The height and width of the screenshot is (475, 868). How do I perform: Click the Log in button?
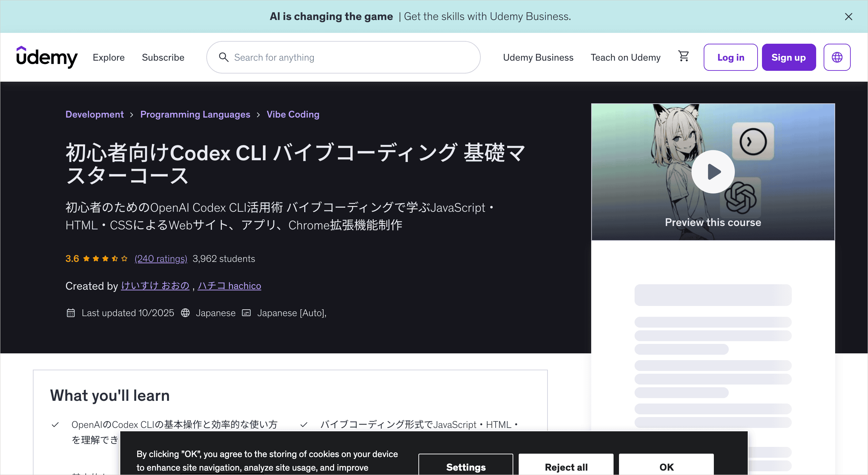click(x=730, y=57)
